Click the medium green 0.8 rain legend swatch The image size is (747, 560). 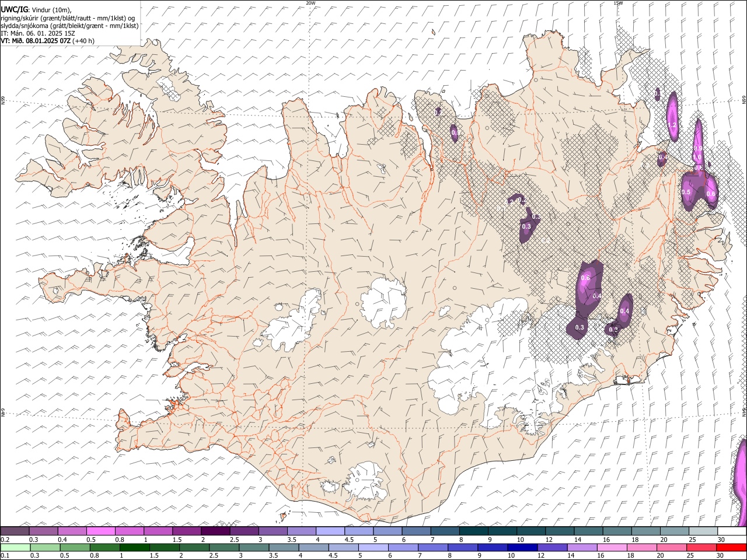(105, 548)
